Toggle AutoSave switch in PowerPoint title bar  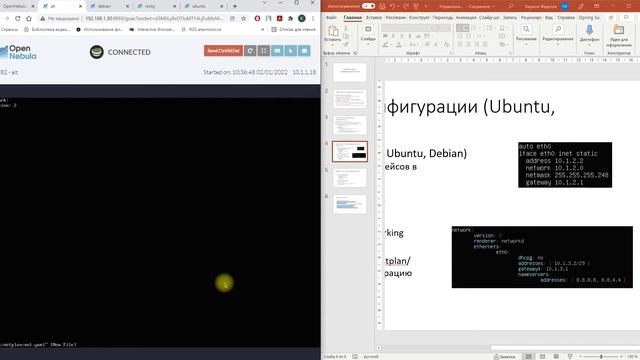click(368, 6)
